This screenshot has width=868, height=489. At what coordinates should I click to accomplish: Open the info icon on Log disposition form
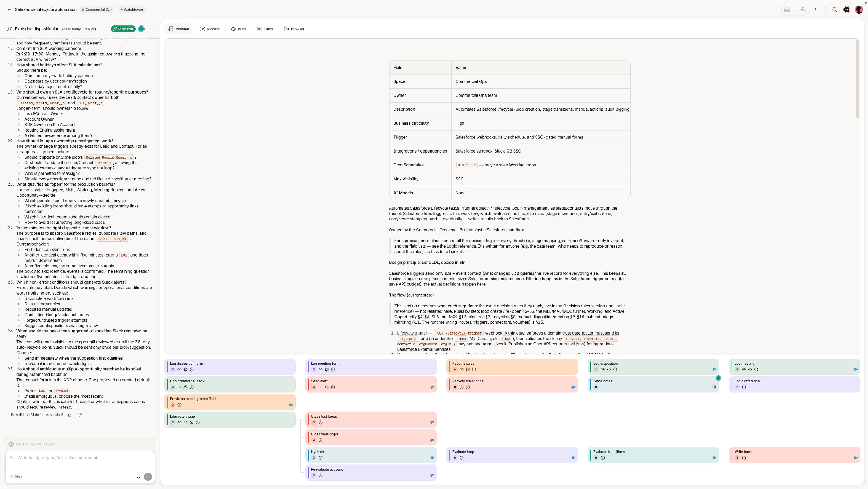pos(192,370)
